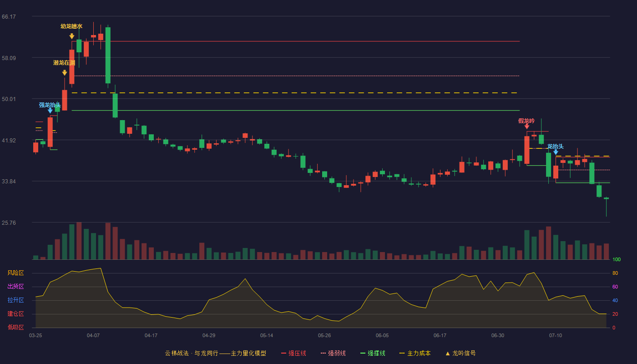Select the 04-07 date label
This screenshot has width=637, height=364.
93,335
